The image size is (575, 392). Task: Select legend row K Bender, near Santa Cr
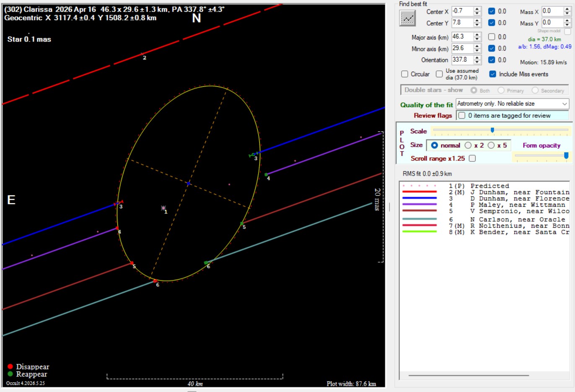click(485, 232)
